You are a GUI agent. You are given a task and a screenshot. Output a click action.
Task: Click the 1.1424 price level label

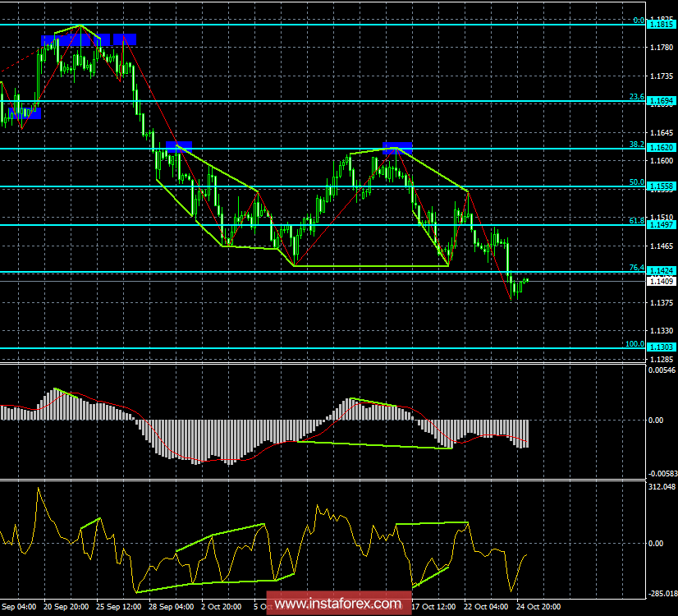pos(662,270)
